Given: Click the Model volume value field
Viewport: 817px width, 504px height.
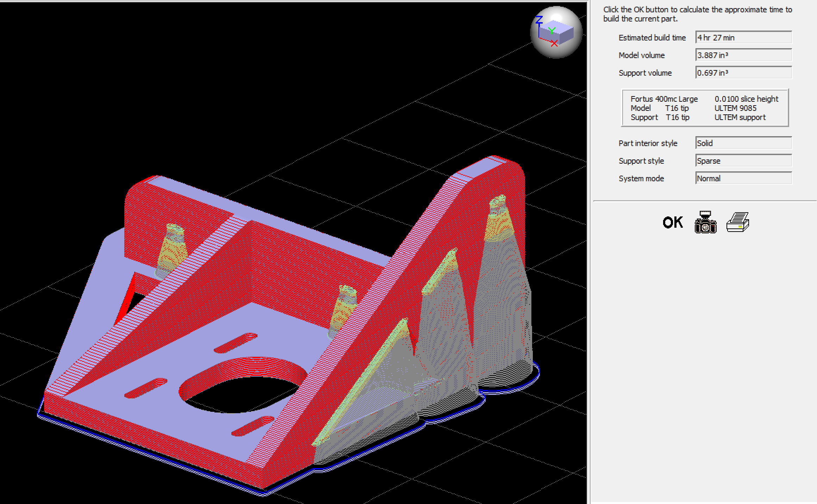Looking at the screenshot, I should point(743,55).
